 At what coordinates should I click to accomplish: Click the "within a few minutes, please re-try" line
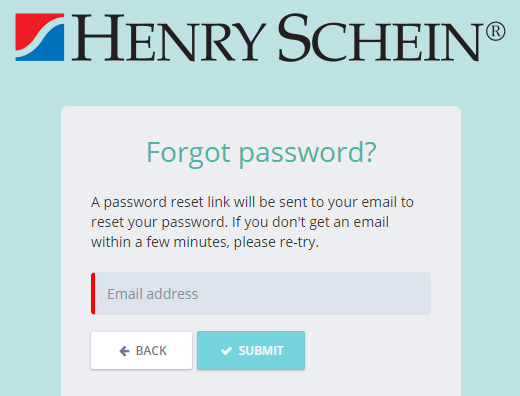click(x=205, y=242)
